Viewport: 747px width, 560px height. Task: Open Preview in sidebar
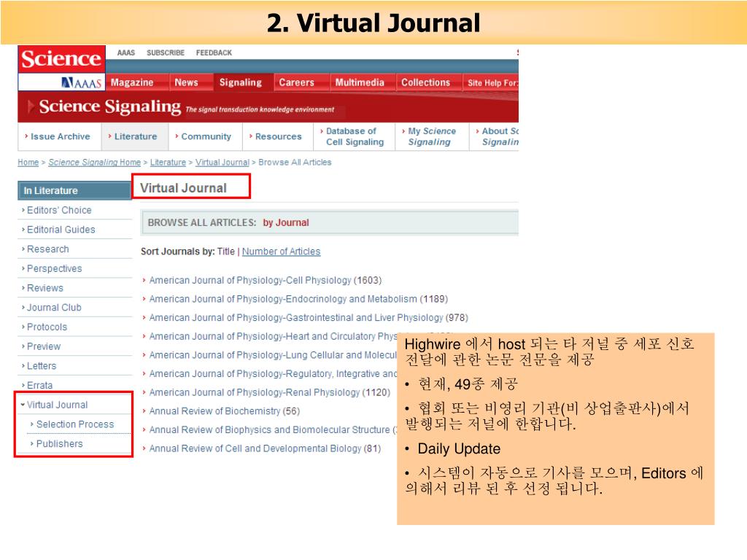click(43, 346)
